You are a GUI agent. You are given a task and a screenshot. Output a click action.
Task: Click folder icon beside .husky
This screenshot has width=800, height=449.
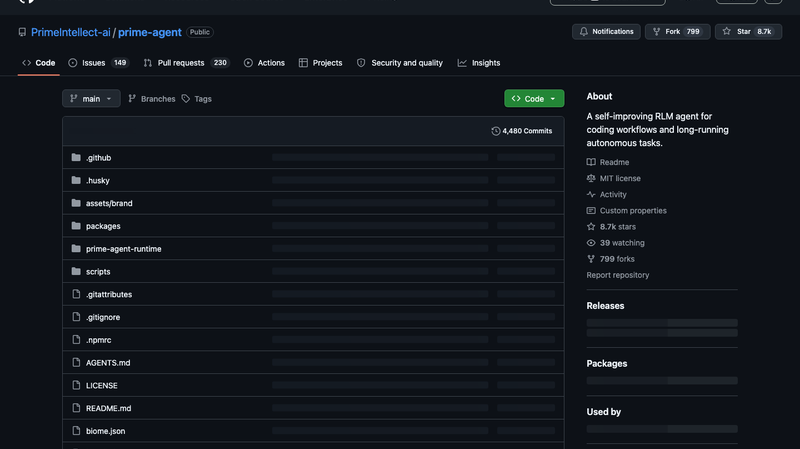pyautogui.click(x=76, y=180)
